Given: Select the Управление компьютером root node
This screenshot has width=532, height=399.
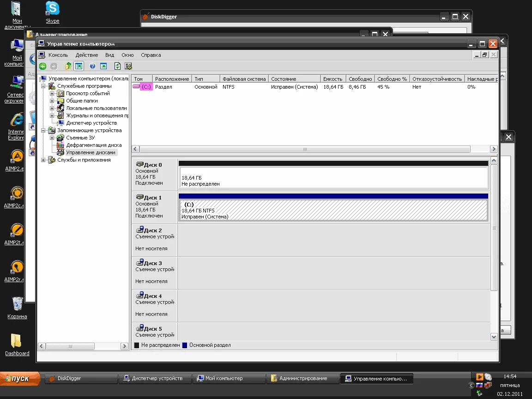Looking at the screenshot, I should (x=88, y=79).
